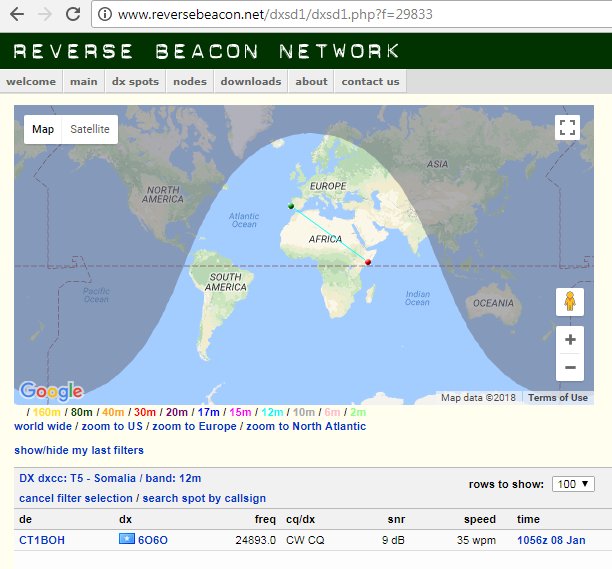Click the browser forward arrow
The image size is (612, 569).
[45, 14]
